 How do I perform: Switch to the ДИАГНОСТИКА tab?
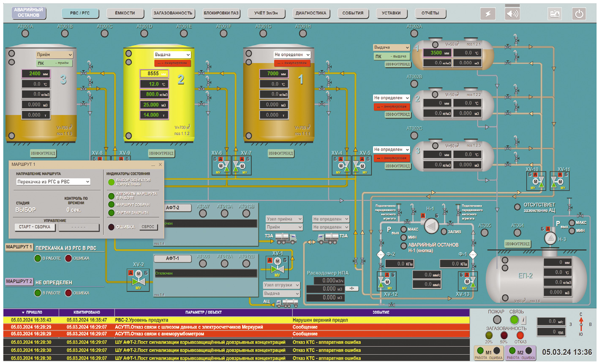click(x=311, y=13)
